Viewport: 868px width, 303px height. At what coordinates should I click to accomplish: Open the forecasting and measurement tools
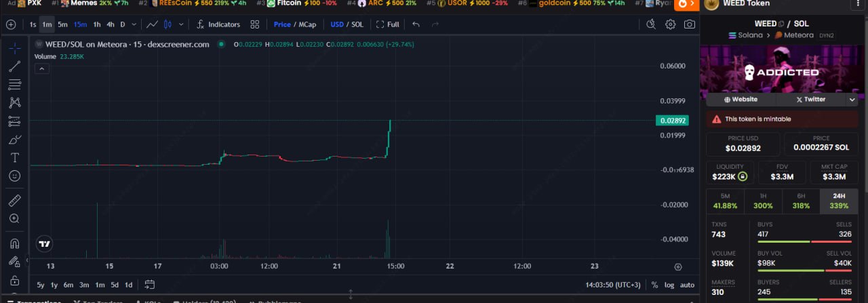tap(14, 121)
